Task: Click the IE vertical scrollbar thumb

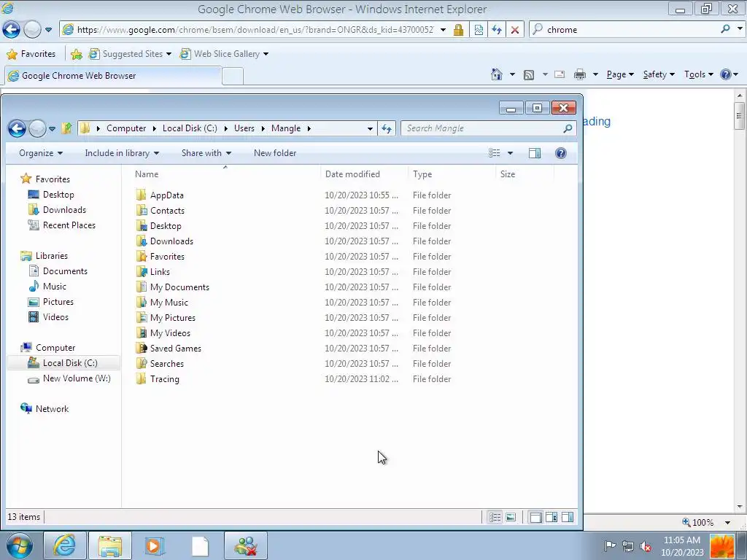Action: [x=740, y=116]
